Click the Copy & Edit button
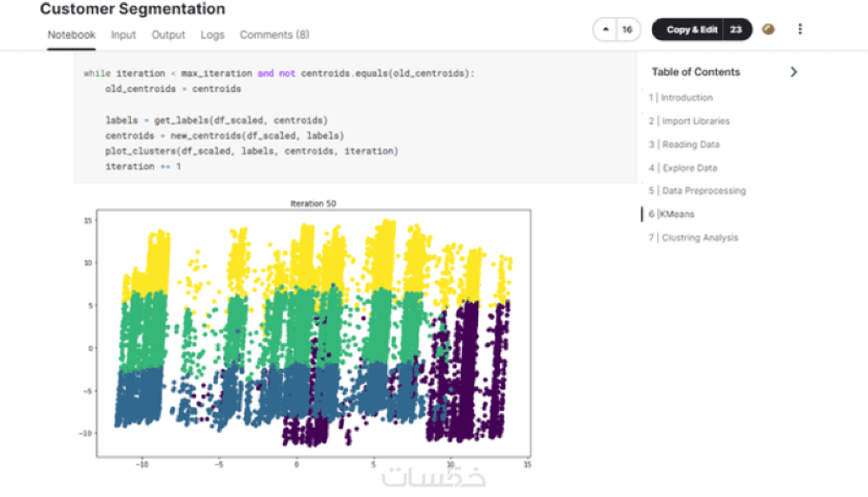The height and width of the screenshot is (497, 868). [692, 29]
